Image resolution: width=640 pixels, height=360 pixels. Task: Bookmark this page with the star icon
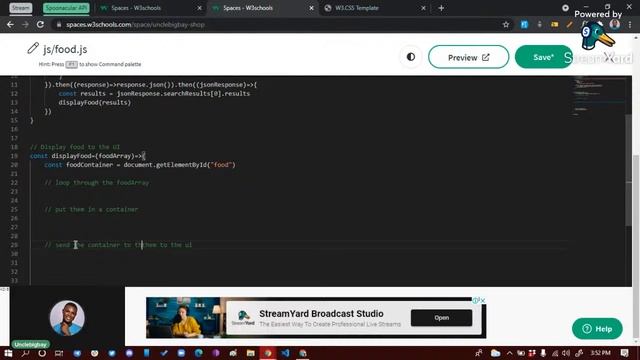point(506,24)
